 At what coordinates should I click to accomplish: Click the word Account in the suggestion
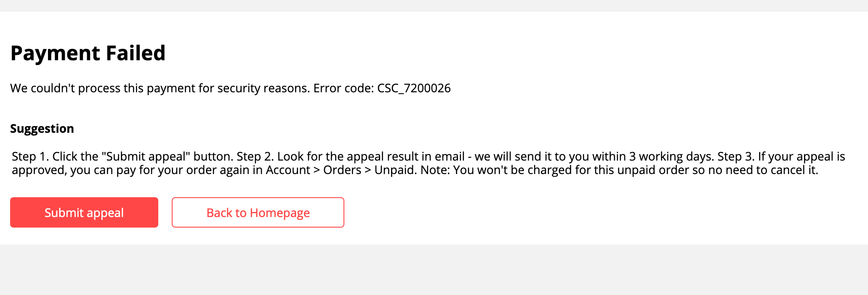(288, 170)
